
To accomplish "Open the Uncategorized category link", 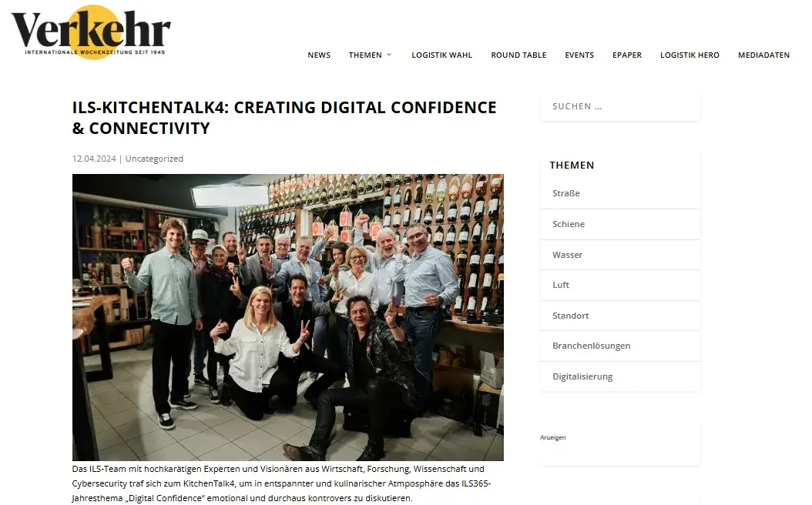I will click(154, 159).
